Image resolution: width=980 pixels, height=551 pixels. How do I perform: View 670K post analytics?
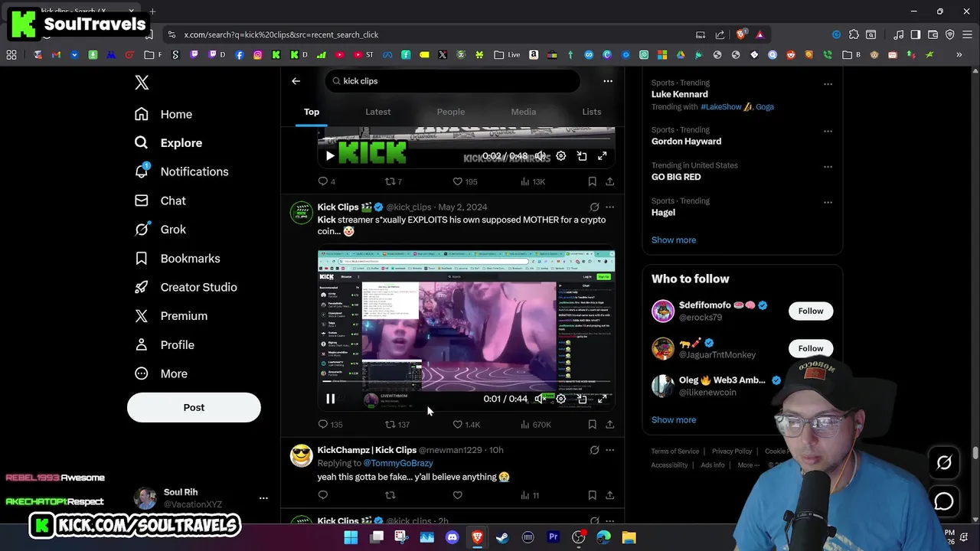[x=535, y=425]
